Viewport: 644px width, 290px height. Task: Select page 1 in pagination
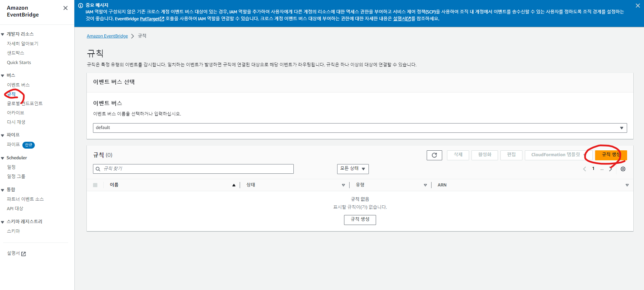593,169
